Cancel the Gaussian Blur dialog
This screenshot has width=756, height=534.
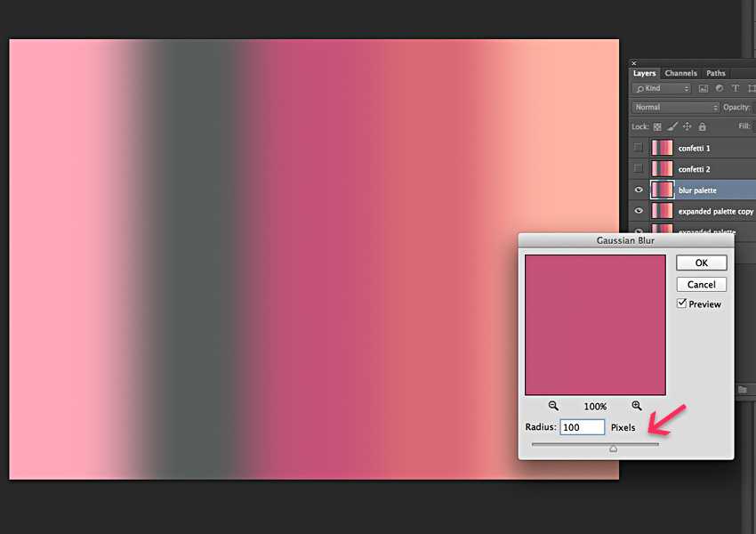701,284
